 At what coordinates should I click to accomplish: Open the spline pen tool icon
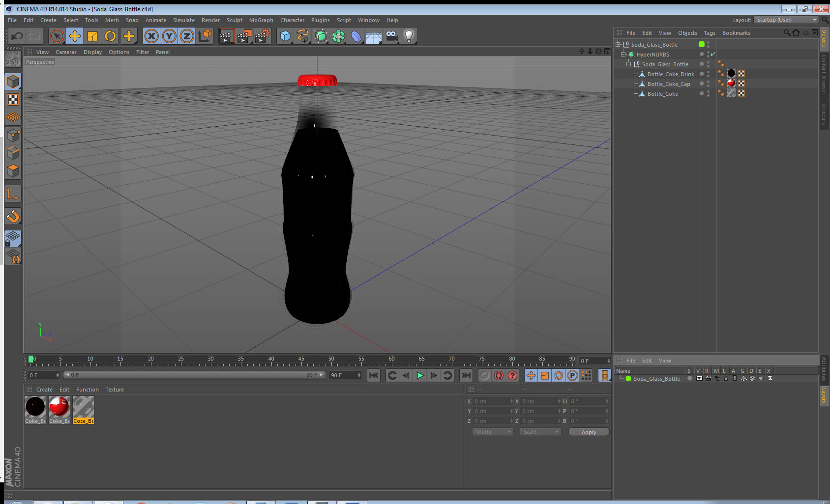[x=303, y=36]
